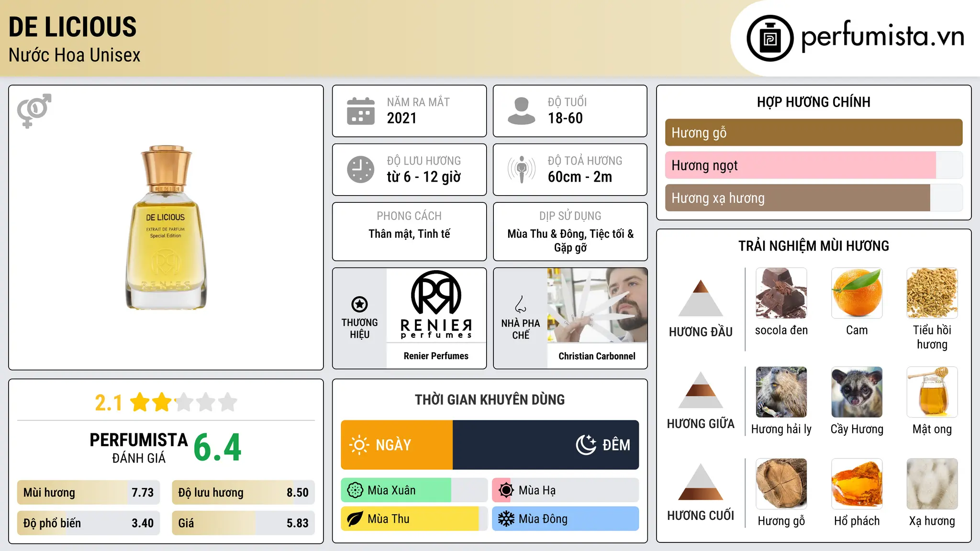Screen dimensions: 980x551
Task: Open the Hương hải ly note image
Action: pyautogui.click(x=781, y=392)
